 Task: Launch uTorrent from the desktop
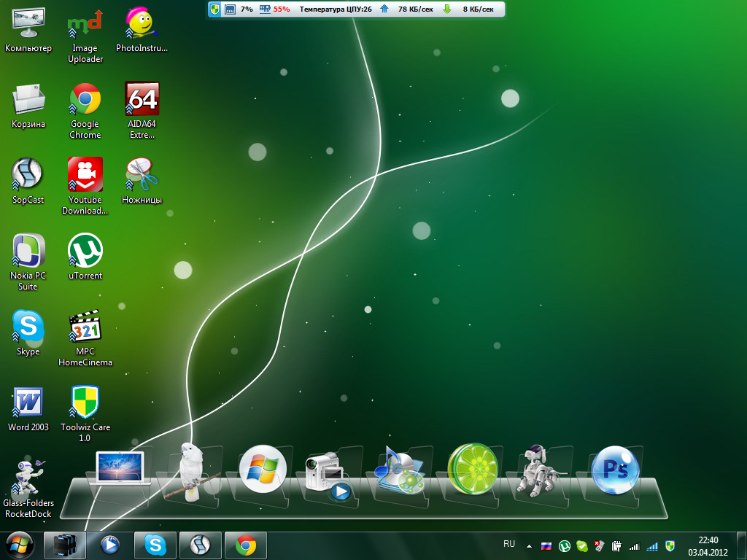(x=85, y=251)
